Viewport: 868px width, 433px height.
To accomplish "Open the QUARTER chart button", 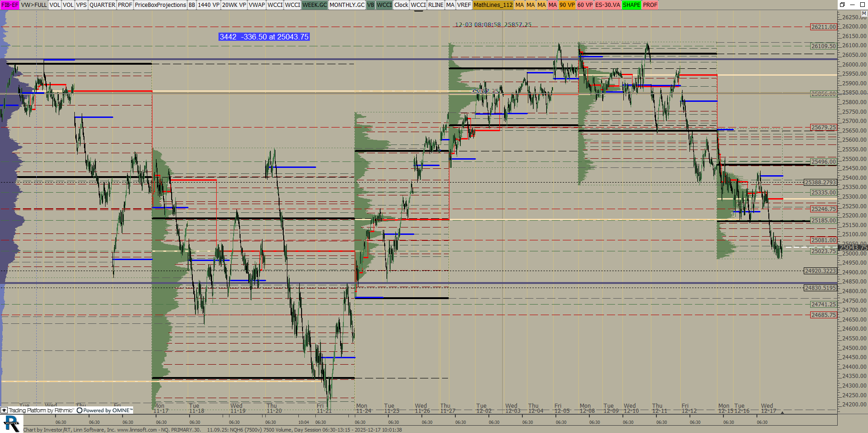I will pyautogui.click(x=102, y=5).
